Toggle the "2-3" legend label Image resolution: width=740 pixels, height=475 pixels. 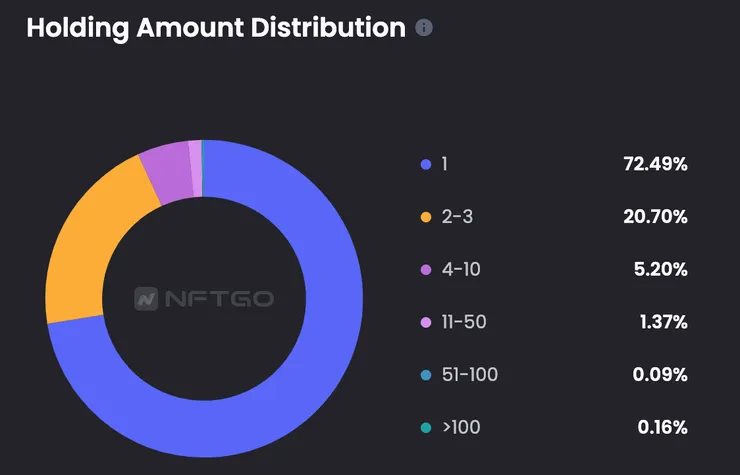(x=456, y=217)
